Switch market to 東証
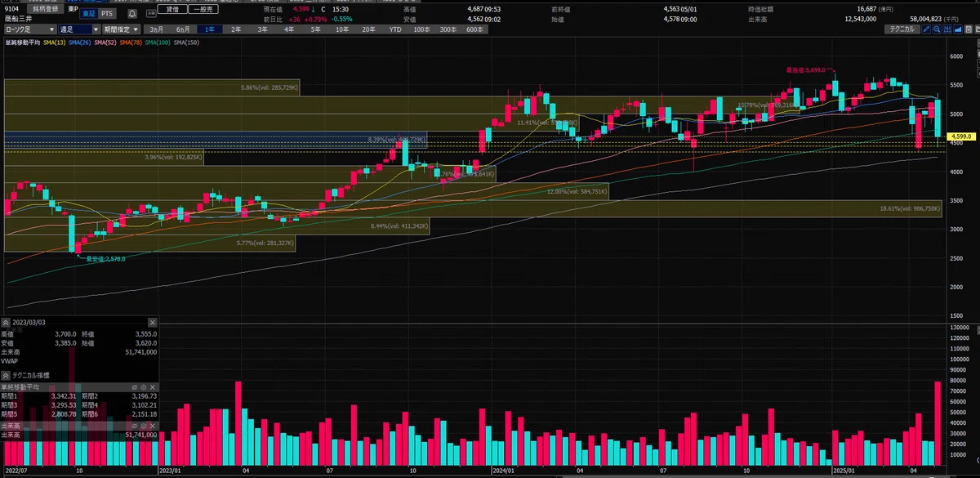Viewport: 980px width, 478px height. coord(88,14)
